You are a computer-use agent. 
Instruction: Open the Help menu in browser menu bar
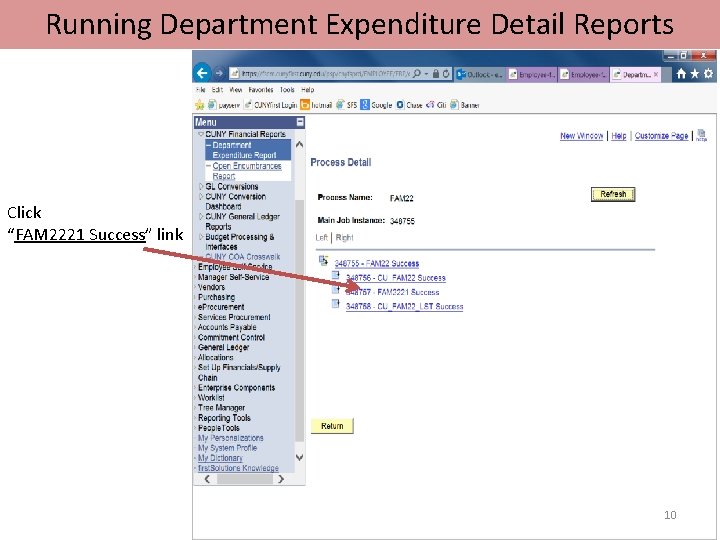(308, 90)
